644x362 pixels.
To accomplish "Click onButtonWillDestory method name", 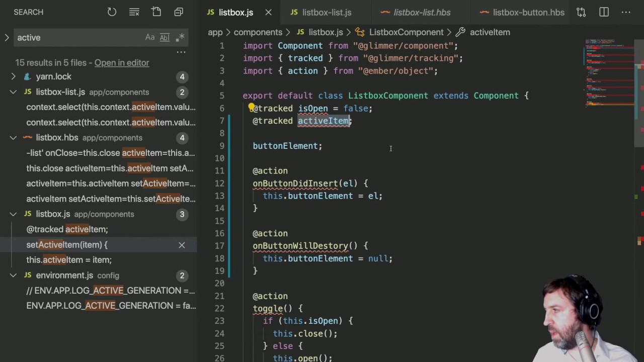I will click(300, 246).
